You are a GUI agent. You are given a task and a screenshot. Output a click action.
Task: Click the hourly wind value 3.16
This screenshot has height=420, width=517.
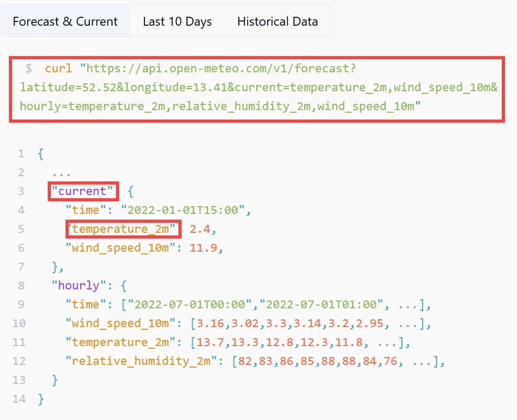pos(210,323)
